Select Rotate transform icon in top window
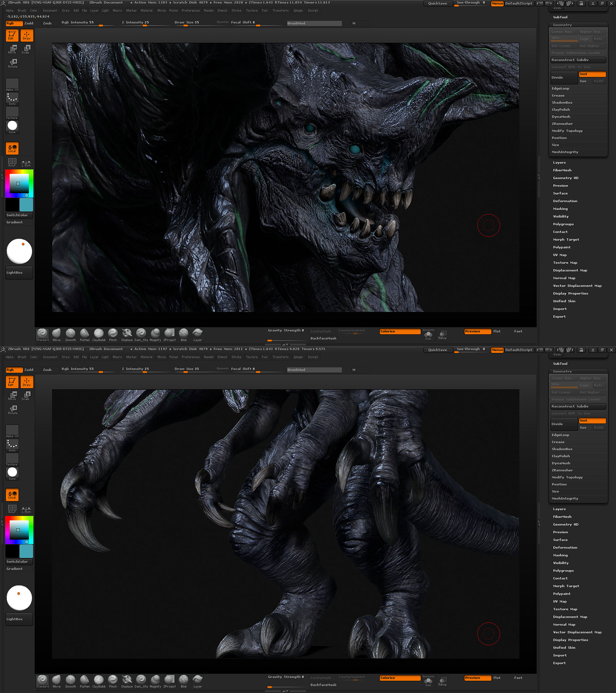The height and width of the screenshot is (693, 616). [13, 63]
